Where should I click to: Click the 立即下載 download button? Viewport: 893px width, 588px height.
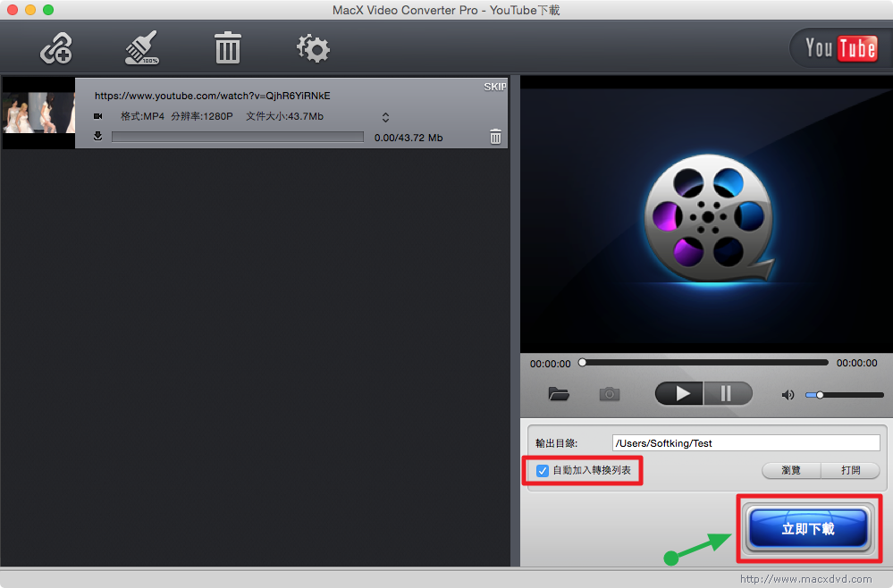pos(808,529)
